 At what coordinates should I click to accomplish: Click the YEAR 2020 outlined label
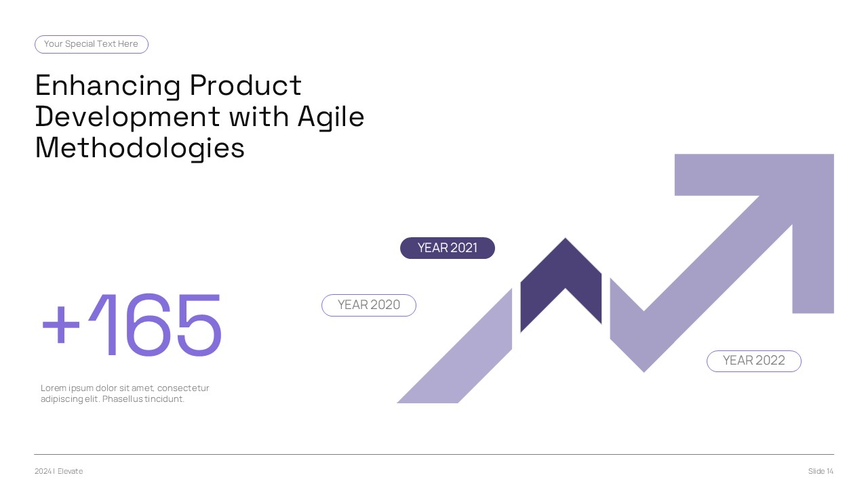tap(369, 305)
